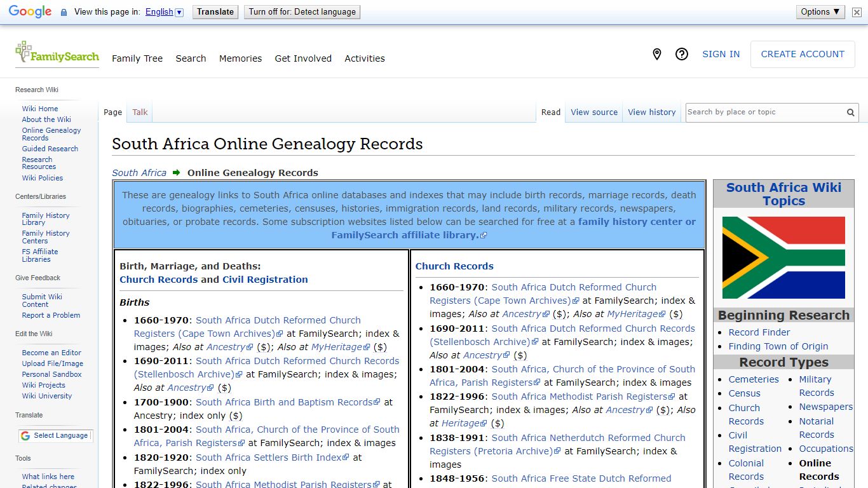Open the Get Involved menu
This screenshot has height=488, width=868.
pyautogui.click(x=303, y=58)
